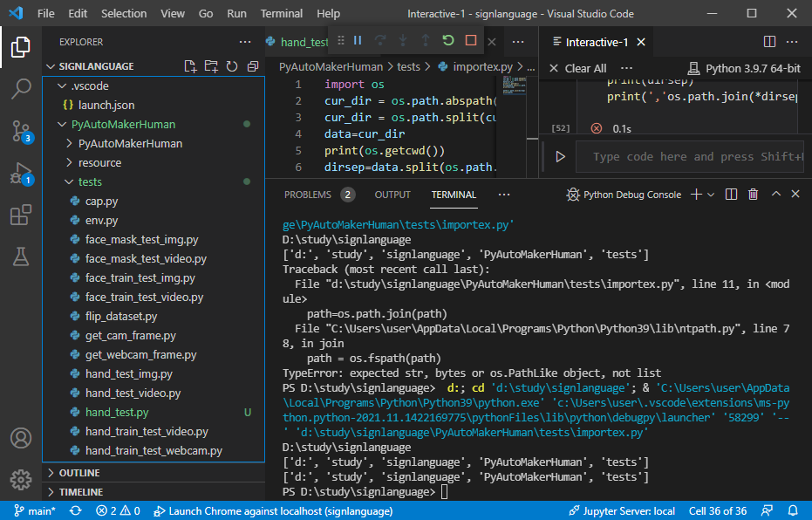Viewport: 812px width, 520px height.
Task: Open launch.json file
Action: pos(153,106)
